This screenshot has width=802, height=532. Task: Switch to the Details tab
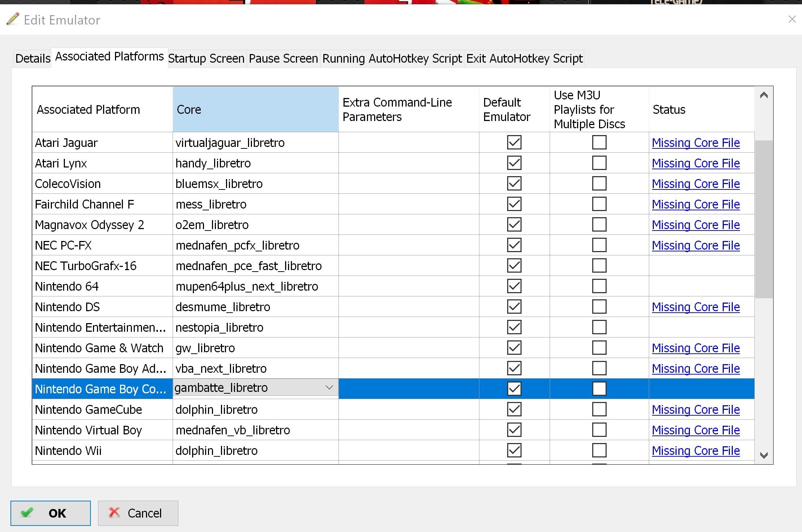(x=33, y=58)
